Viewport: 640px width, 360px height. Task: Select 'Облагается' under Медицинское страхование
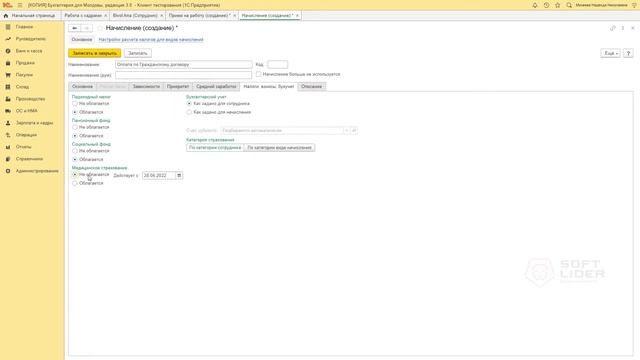pyautogui.click(x=75, y=183)
